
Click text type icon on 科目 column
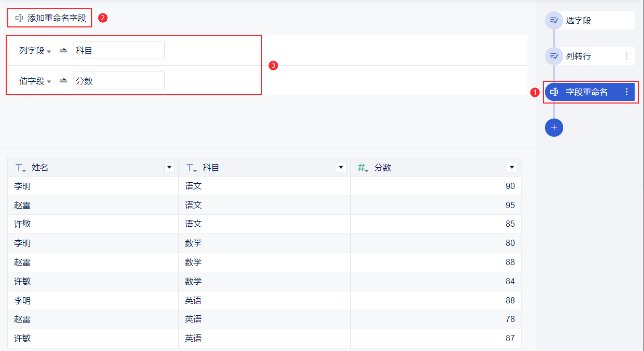[192, 168]
